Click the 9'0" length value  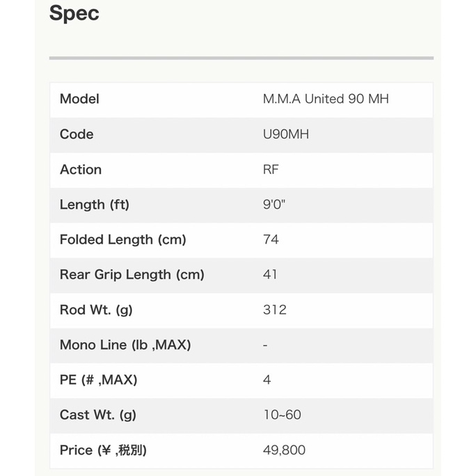(x=276, y=205)
